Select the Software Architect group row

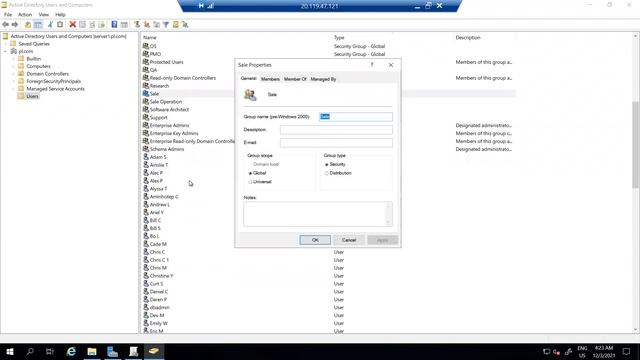(169, 109)
